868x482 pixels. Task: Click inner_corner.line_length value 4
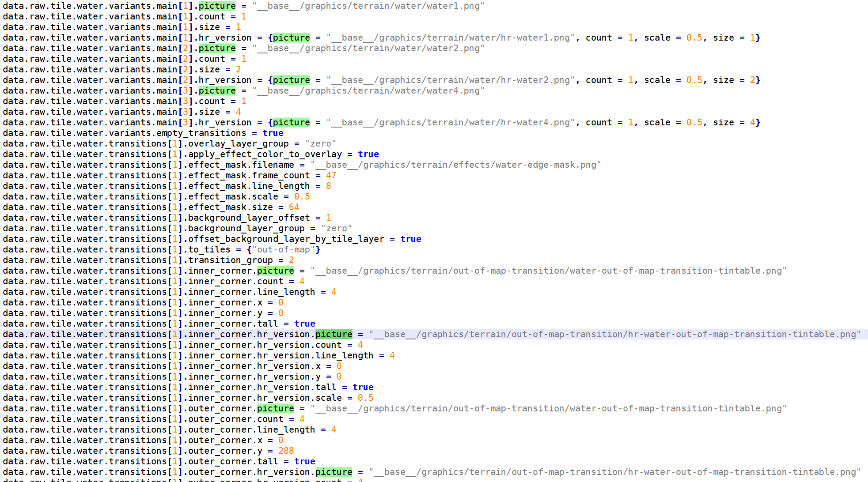point(334,292)
